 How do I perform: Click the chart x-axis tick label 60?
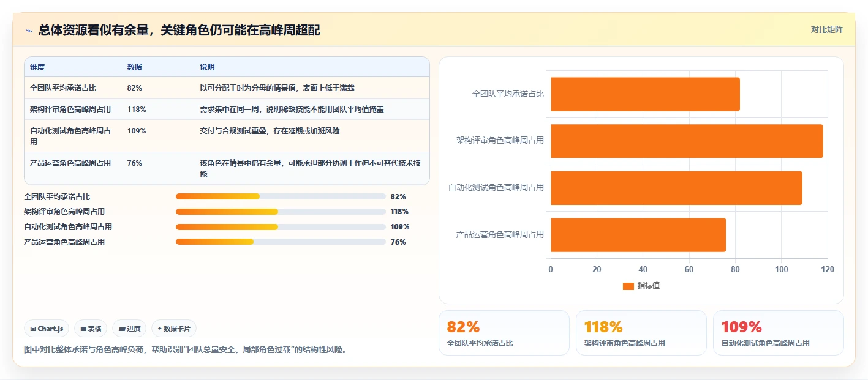point(689,270)
